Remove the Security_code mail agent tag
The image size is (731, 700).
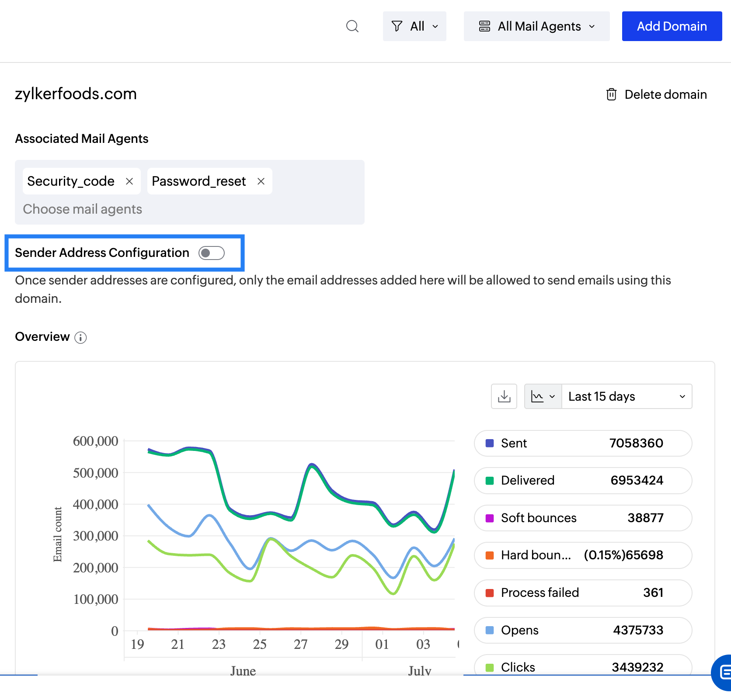(129, 181)
